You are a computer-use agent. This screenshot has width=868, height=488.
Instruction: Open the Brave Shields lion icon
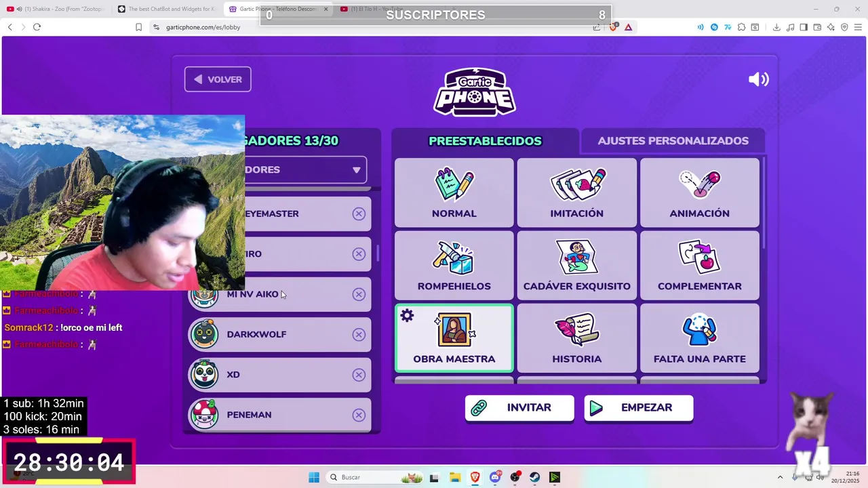(x=613, y=27)
